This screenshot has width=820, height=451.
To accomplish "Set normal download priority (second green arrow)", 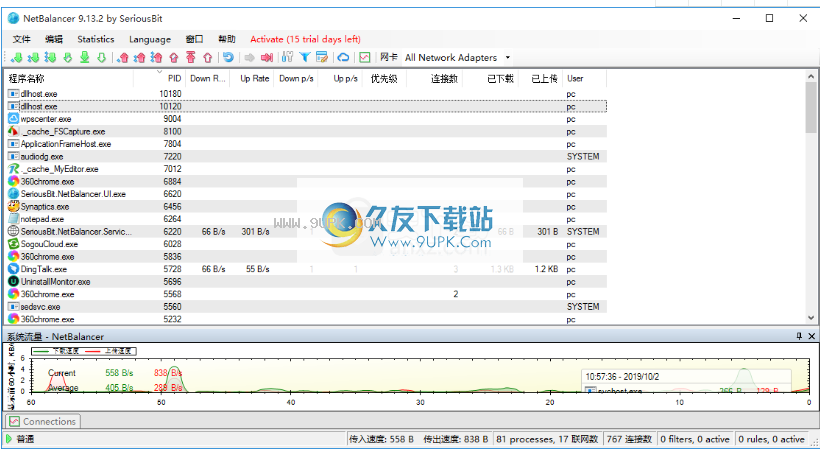I will (33, 58).
